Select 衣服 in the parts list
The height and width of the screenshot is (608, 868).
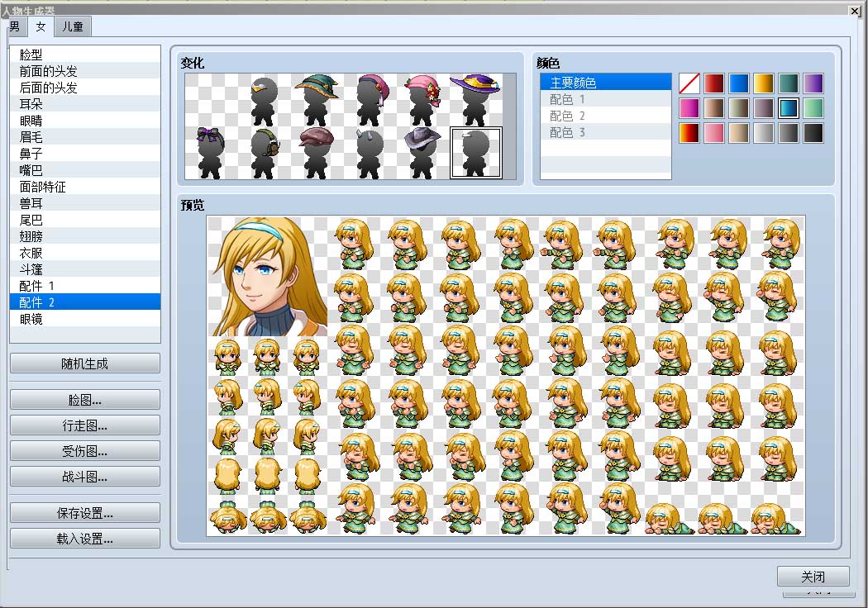pos(85,253)
